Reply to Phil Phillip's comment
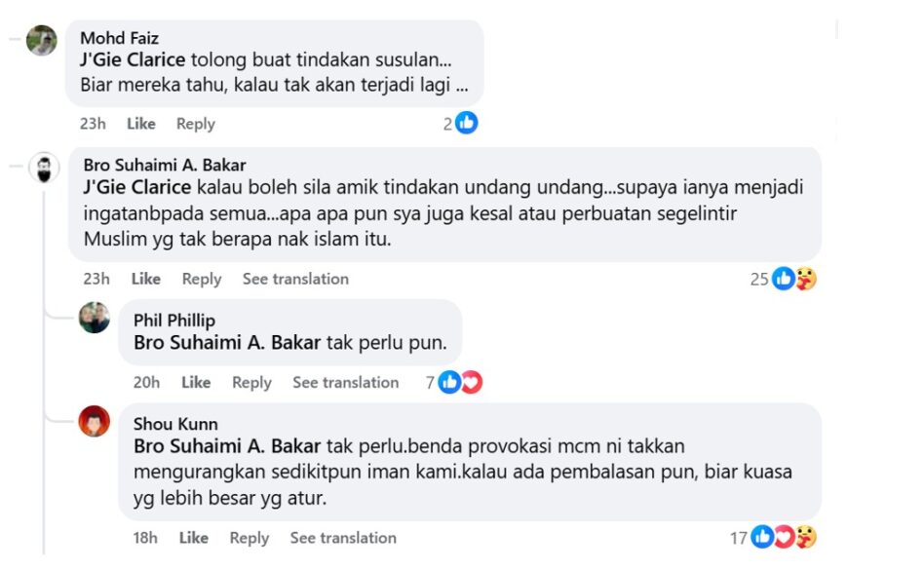Viewport: 924px width, 570px height. point(251,383)
